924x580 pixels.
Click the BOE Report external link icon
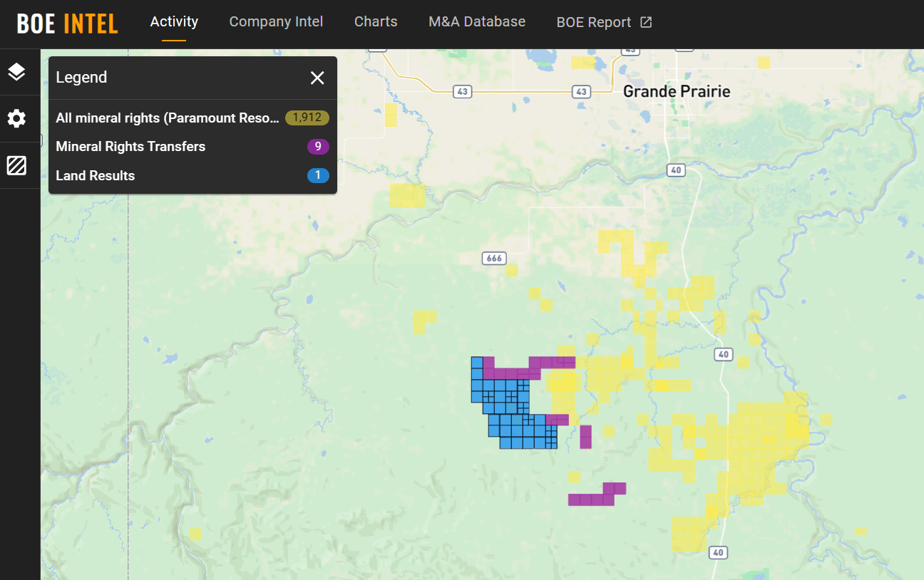point(646,22)
